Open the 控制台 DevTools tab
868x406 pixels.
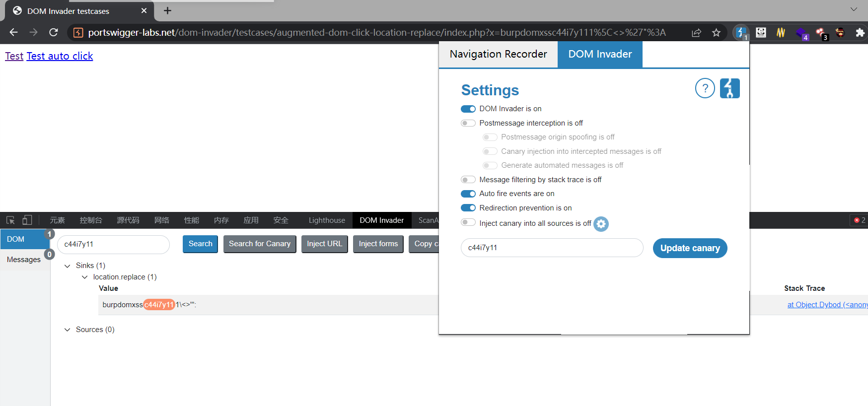91,220
